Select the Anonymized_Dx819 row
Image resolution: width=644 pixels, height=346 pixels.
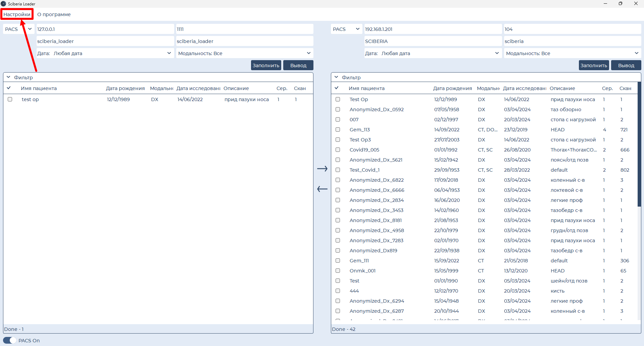tap(484, 251)
